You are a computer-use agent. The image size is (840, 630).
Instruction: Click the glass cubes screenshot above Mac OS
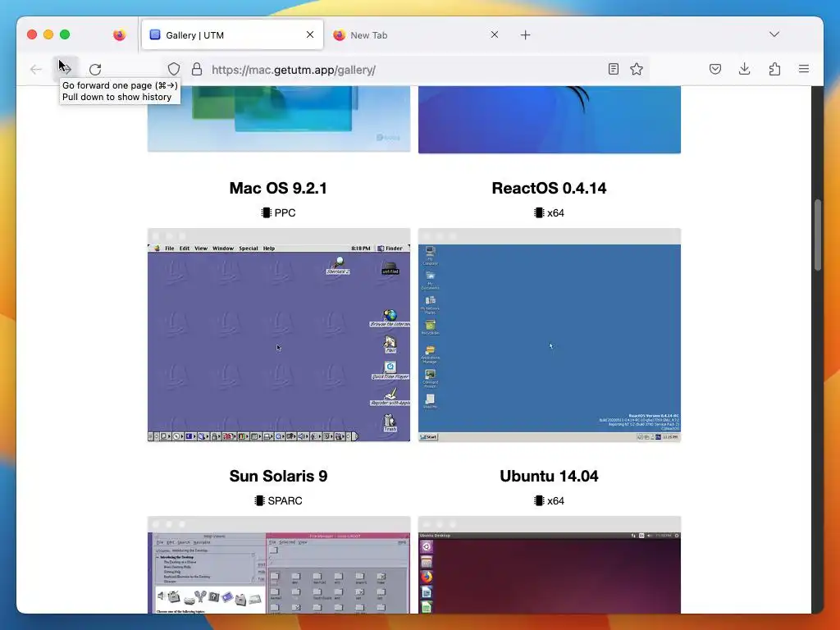[x=279, y=119]
